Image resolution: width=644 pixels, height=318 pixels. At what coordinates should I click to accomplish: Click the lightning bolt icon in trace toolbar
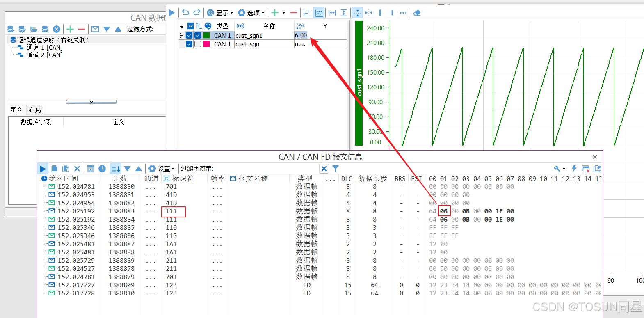click(574, 169)
